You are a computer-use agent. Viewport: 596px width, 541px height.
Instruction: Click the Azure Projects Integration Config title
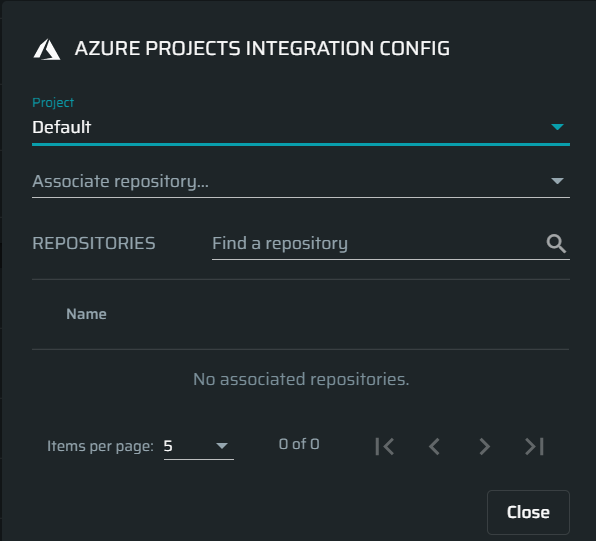pos(262,49)
